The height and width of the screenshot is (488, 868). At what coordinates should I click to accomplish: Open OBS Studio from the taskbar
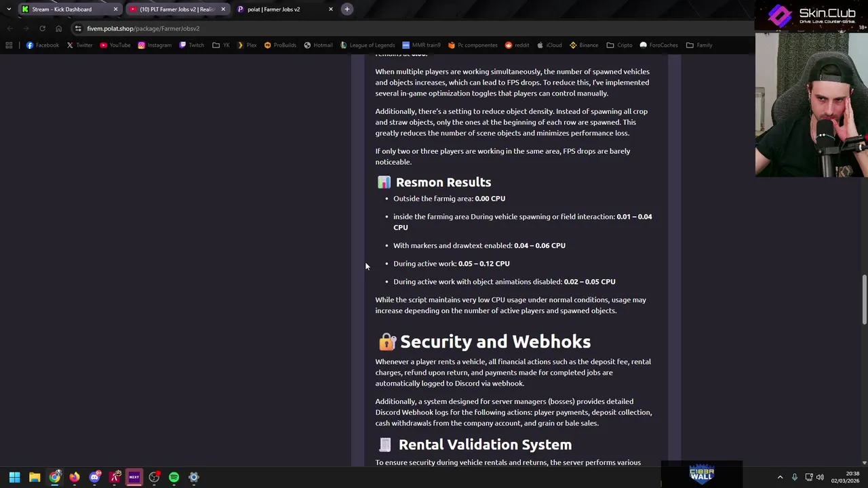click(154, 477)
